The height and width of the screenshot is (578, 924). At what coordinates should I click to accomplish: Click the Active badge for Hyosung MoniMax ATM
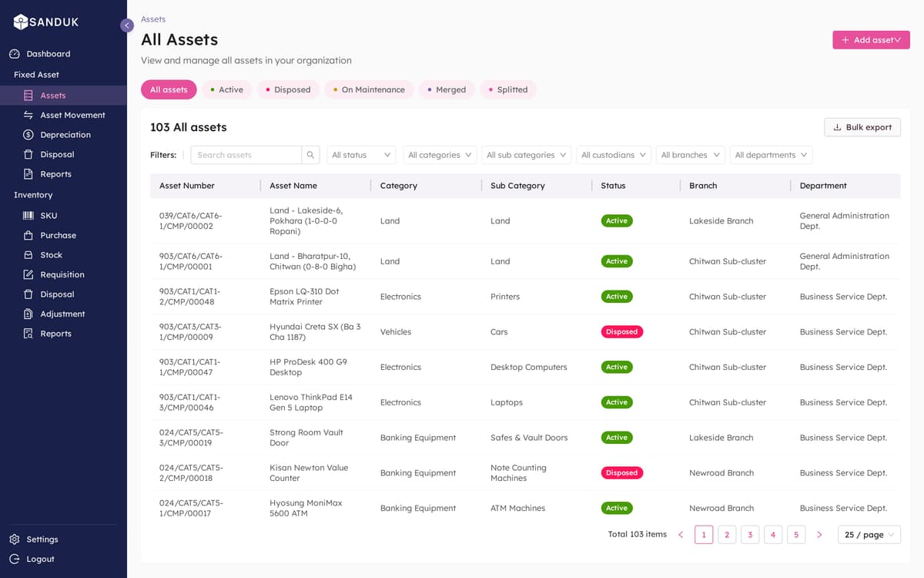click(x=617, y=508)
